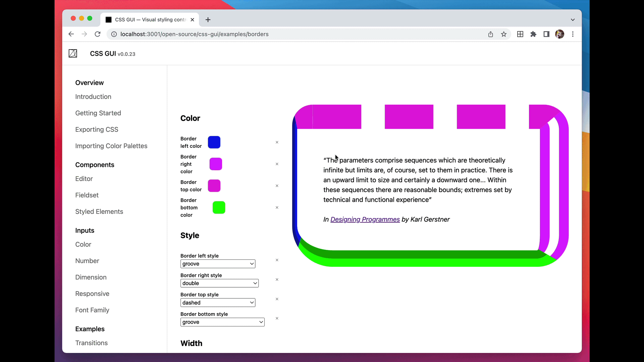644x362 pixels.
Task: Open a new browser tab
Action: [208, 20]
